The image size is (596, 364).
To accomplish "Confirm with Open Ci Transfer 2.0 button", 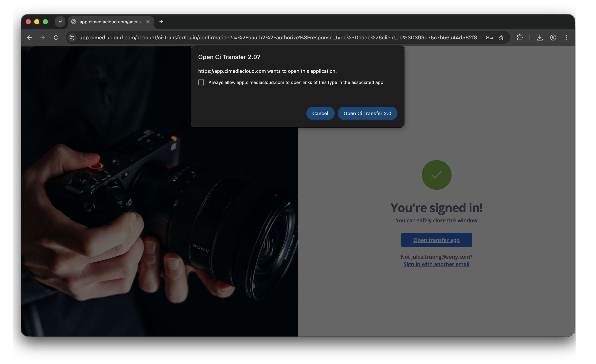I will pyautogui.click(x=367, y=114).
